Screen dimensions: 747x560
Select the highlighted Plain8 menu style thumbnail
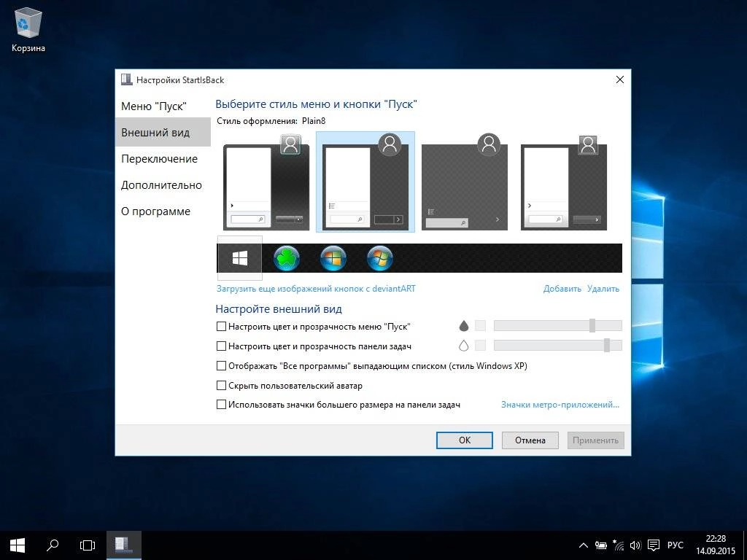point(365,182)
